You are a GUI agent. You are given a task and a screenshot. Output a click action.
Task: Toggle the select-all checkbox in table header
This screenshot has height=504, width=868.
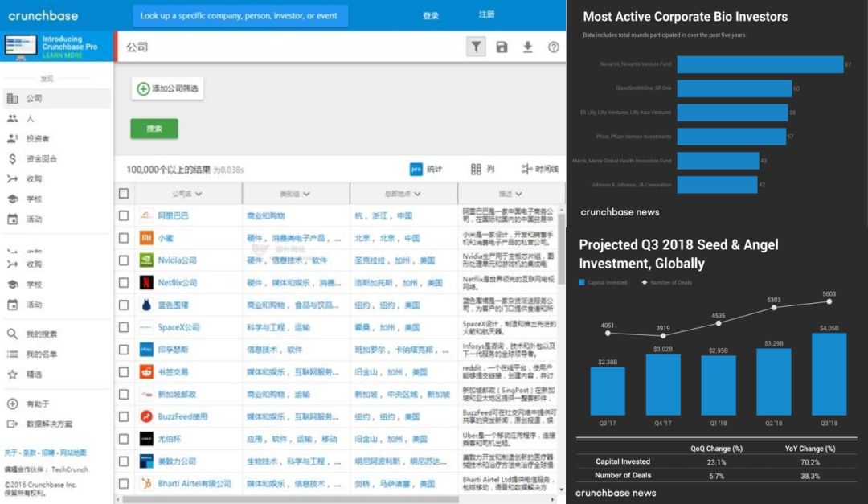pyautogui.click(x=124, y=194)
